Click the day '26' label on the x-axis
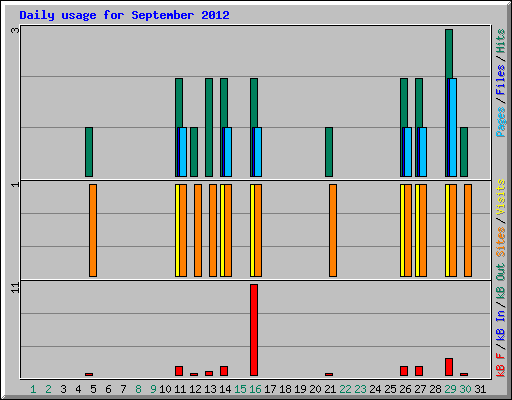 [405, 389]
